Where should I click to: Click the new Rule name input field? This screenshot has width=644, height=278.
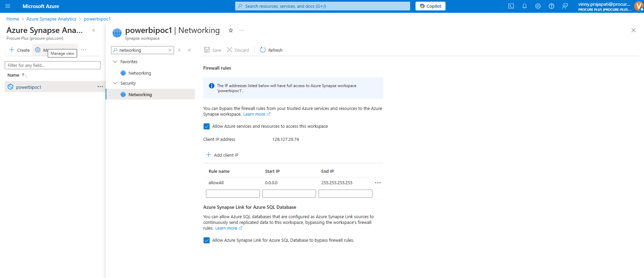tap(233, 194)
